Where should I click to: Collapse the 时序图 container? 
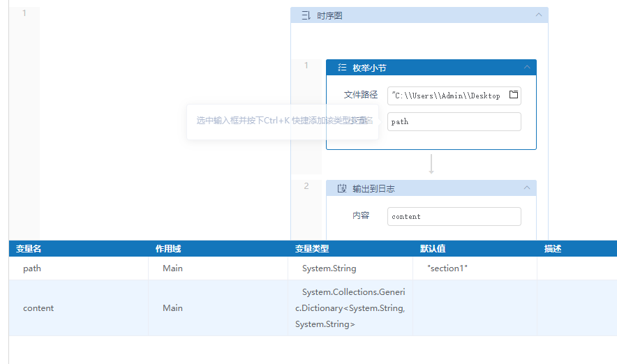click(538, 15)
